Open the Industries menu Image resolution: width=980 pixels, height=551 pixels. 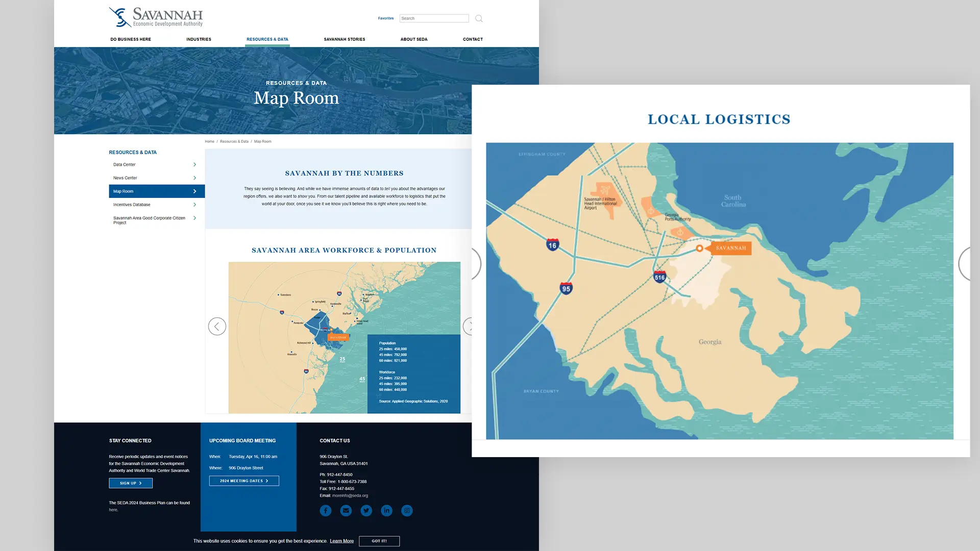(x=199, y=39)
